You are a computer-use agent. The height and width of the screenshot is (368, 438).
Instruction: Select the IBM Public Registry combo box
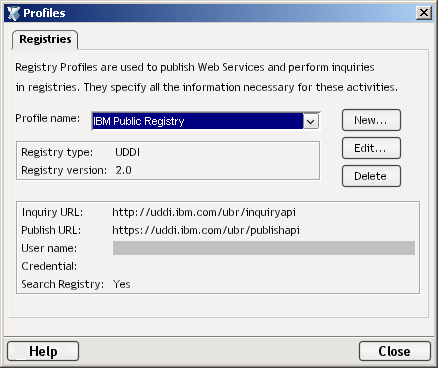pyautogui.click(x=205, y=121)
